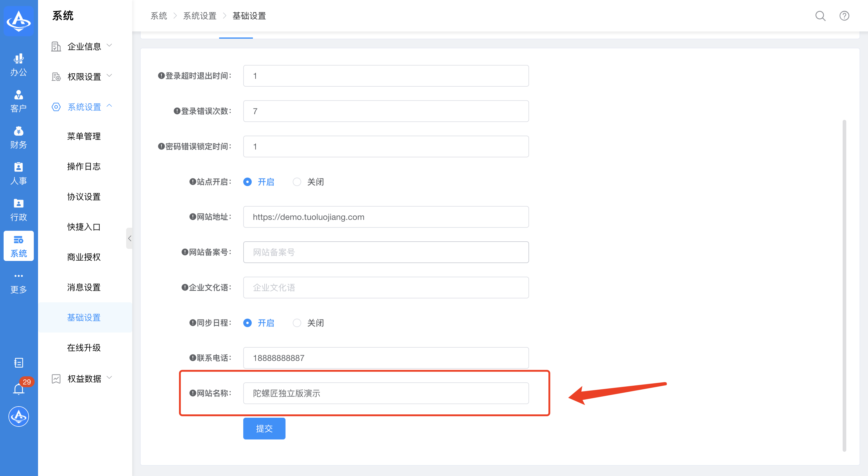Open the help question mark icon

point(844,16)
